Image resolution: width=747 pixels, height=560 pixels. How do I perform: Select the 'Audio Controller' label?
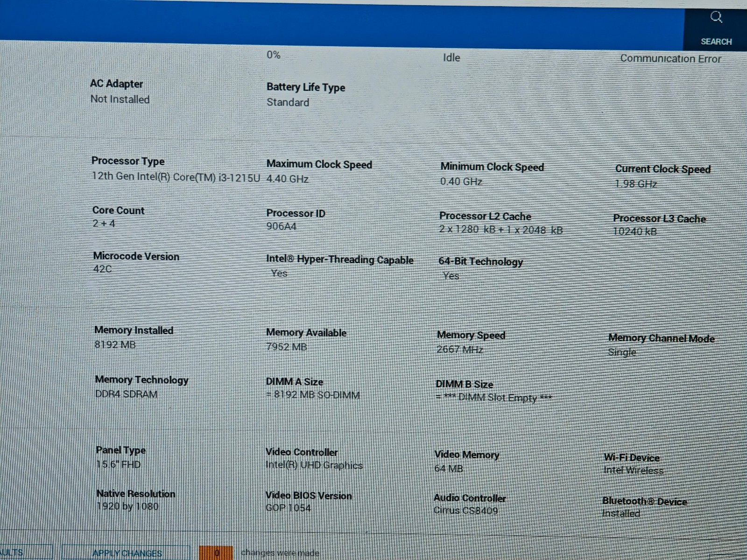(x=470, y=498)
